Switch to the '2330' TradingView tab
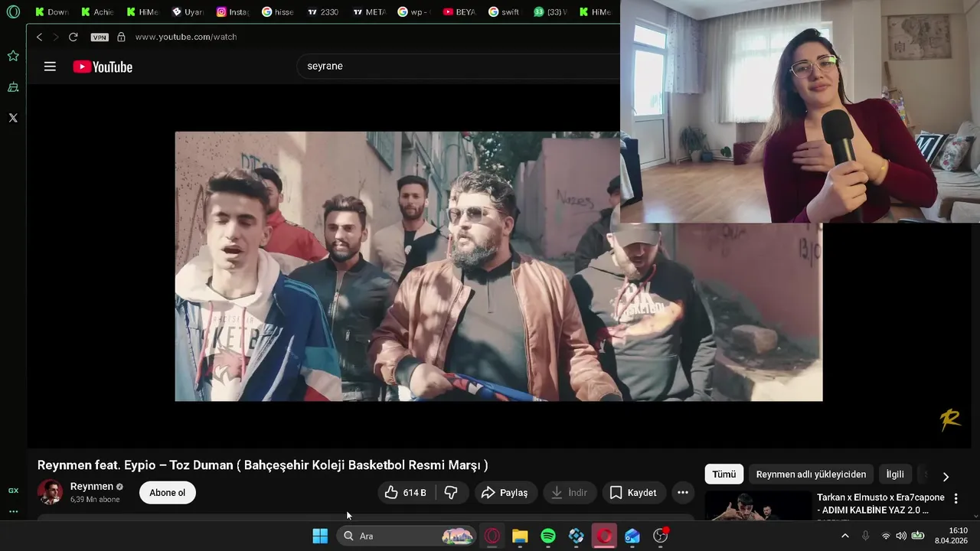Image resolution: width=980 pixels, height=551 pixels. pyautogui.click(x=322, y=12)
